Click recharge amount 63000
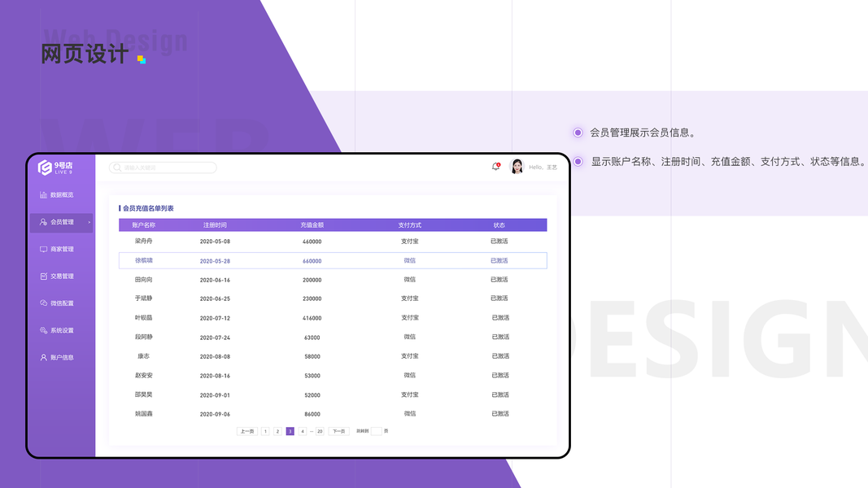This screenshot has height=488, width=868. coord(312,338)
